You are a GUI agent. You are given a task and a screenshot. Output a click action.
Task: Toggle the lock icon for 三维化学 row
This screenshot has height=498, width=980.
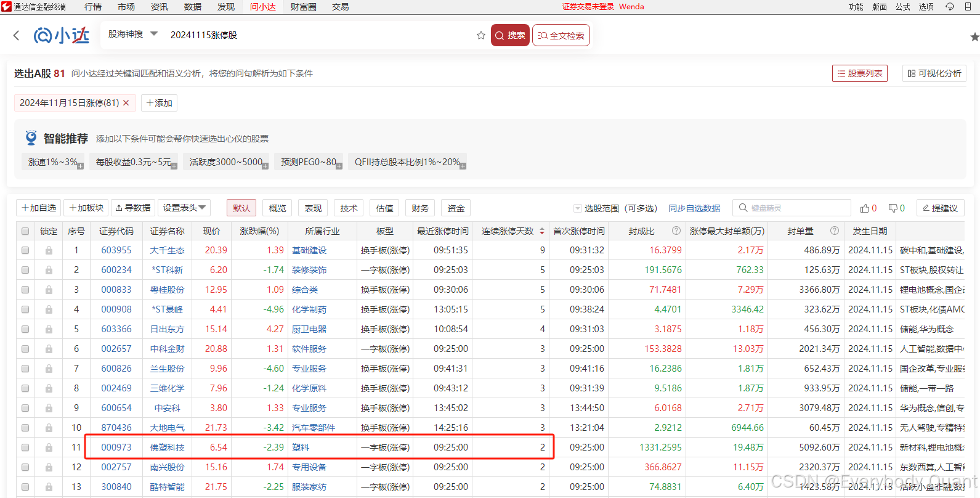pos(49,388)
